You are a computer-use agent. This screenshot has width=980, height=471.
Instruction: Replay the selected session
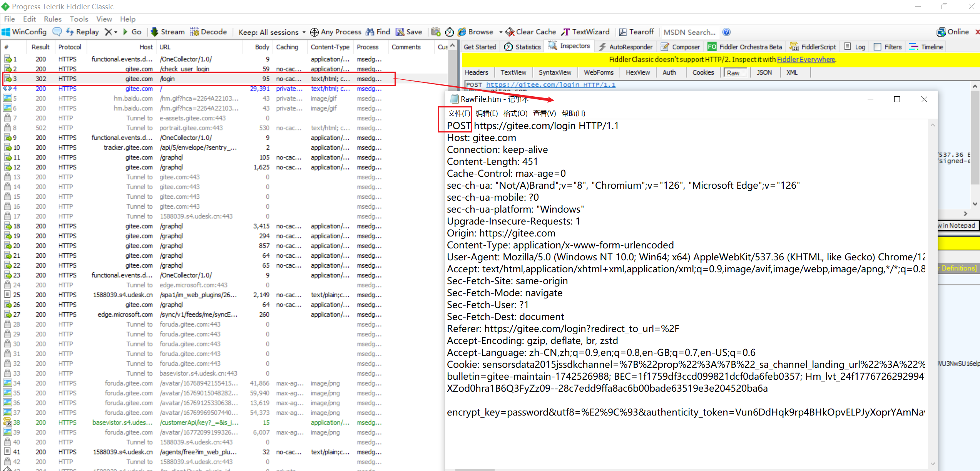[x=82, y=32]
